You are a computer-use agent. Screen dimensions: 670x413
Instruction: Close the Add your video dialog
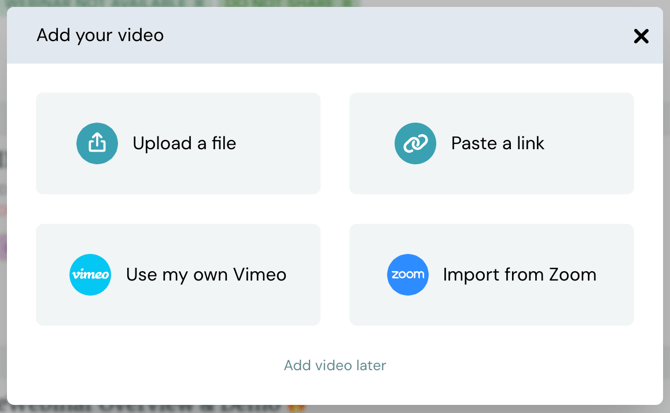[641, 36]
